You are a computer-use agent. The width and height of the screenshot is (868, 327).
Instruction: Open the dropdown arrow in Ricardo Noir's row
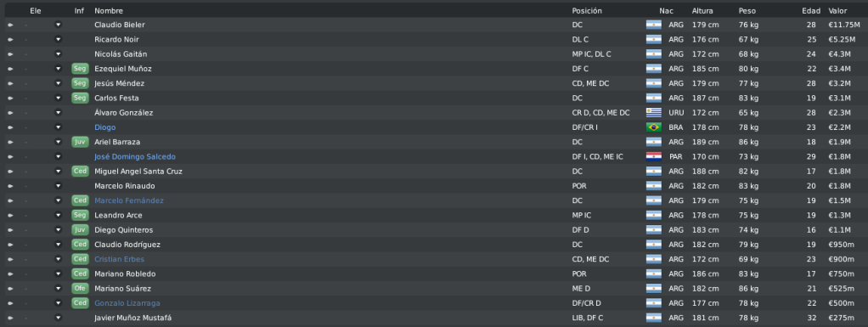58,39
